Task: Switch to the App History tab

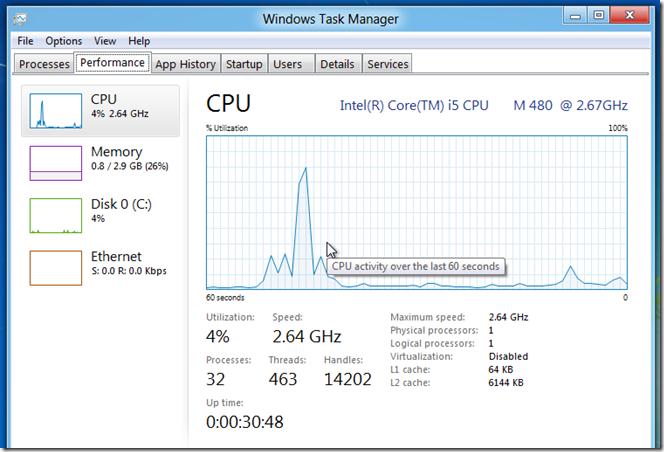Action: [185, 64]
